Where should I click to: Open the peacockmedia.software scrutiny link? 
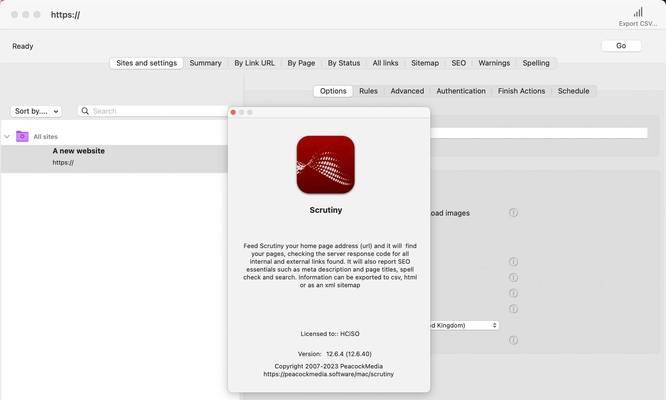click(x=328, y=374)
